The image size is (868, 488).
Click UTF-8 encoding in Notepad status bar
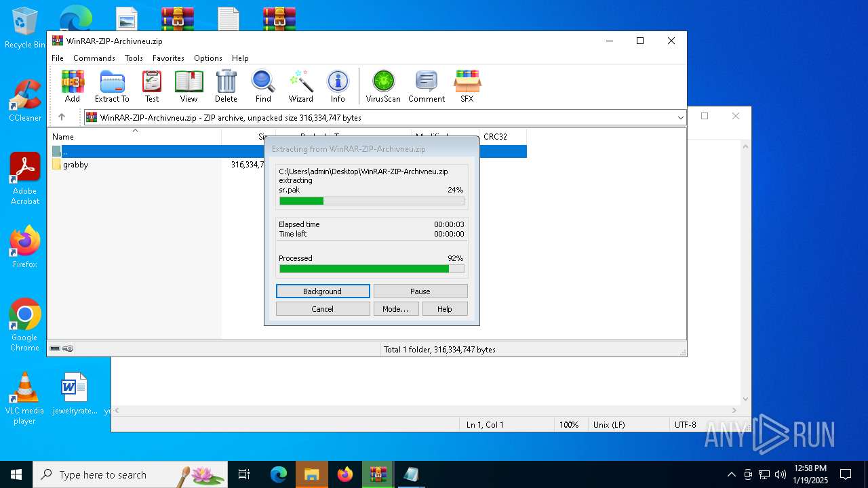[685, 425]
